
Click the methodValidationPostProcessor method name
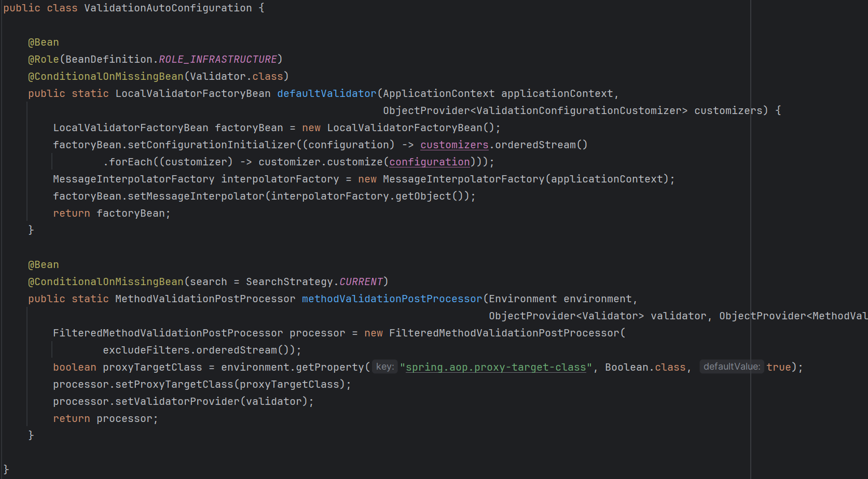pos(392,299)
